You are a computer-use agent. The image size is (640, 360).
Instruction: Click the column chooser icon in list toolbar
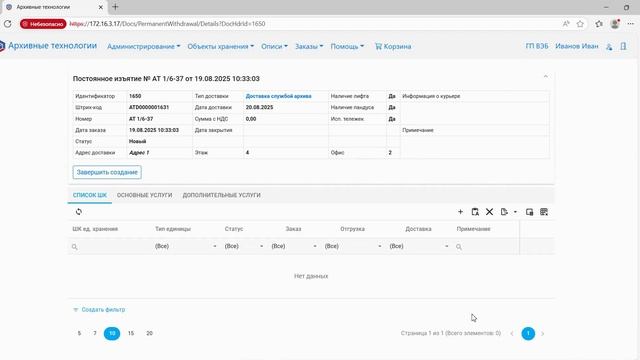point(529,212)
